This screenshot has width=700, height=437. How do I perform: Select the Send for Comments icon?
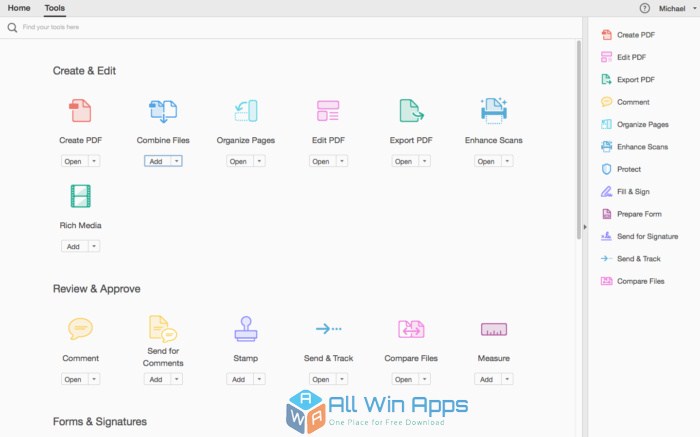tap(163, 329)
